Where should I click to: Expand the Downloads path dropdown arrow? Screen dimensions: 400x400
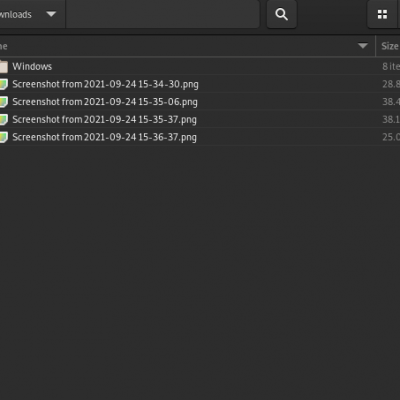point(51,14)
